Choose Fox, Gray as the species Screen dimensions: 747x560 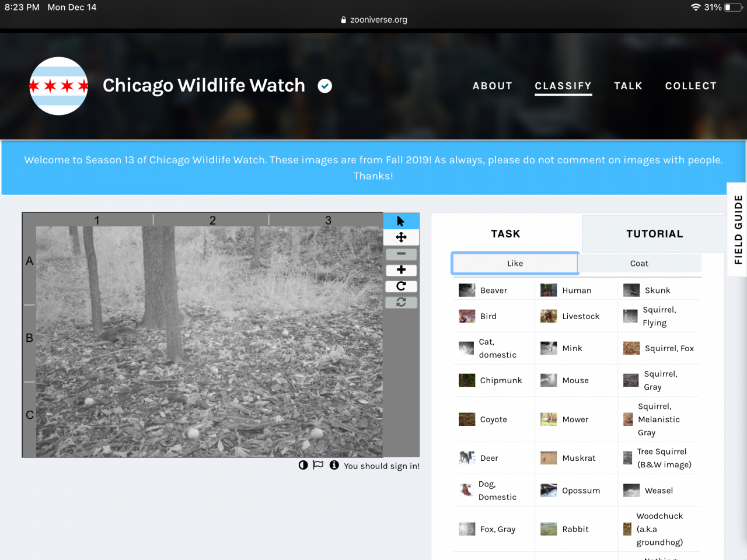(494, 529)
